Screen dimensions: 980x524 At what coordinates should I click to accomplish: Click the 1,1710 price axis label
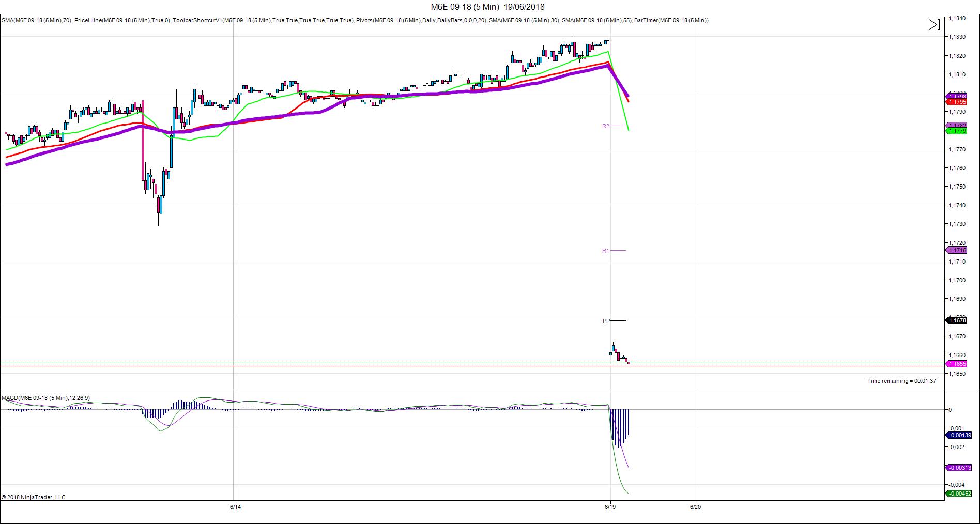[x=957, y=261]
